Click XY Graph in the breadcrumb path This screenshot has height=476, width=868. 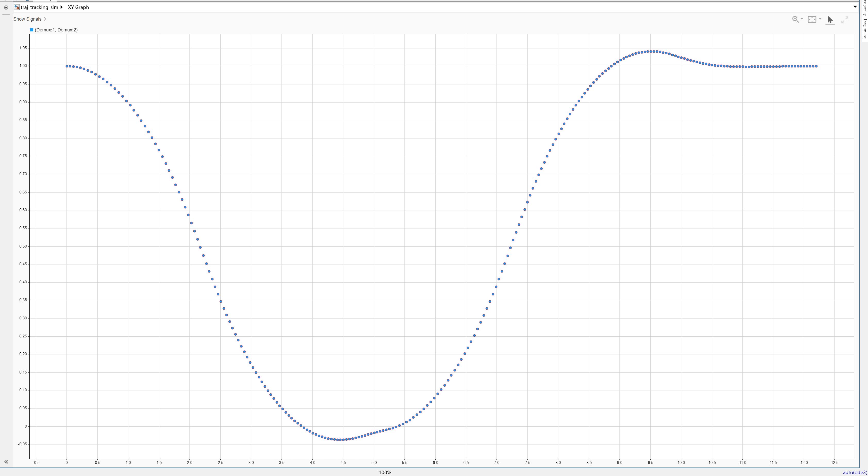78,7
